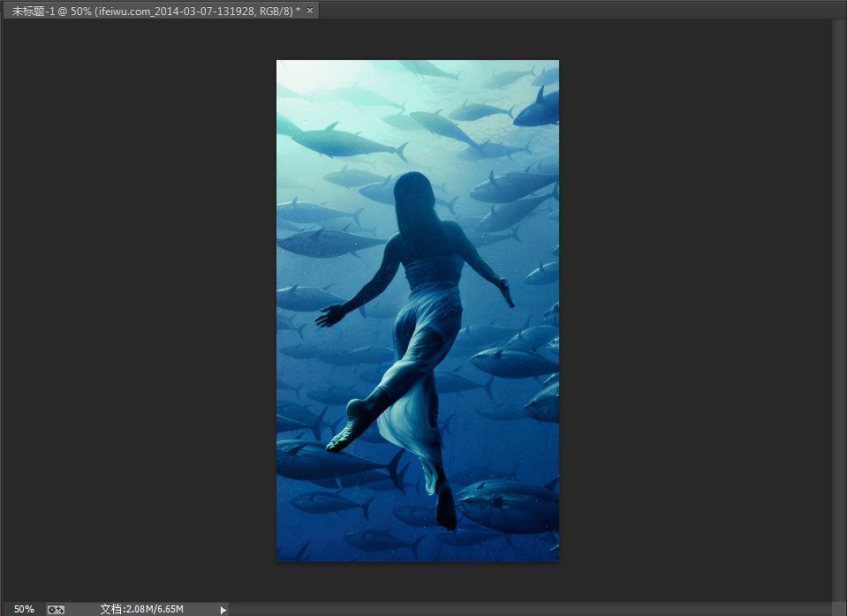Click the woman's right hand in the image
This screenshot has height=616, width=847.
coord(505,293)
